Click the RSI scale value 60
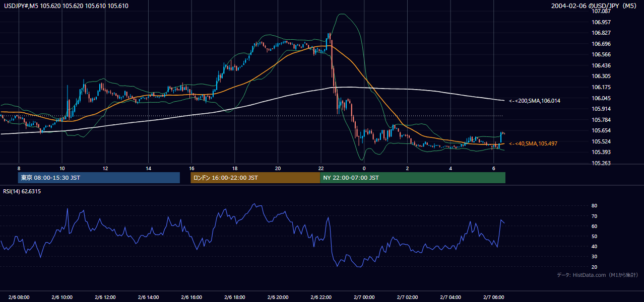 (x=594, y=226)
